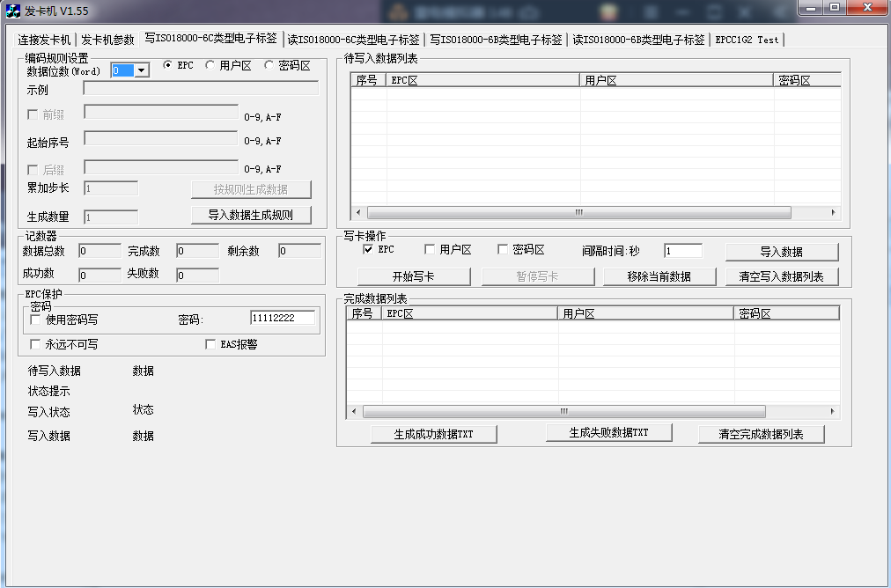Click the 导入数据生成规则 button
The height and width of the screenshot is (588, 891).
[x=251, y=216]
